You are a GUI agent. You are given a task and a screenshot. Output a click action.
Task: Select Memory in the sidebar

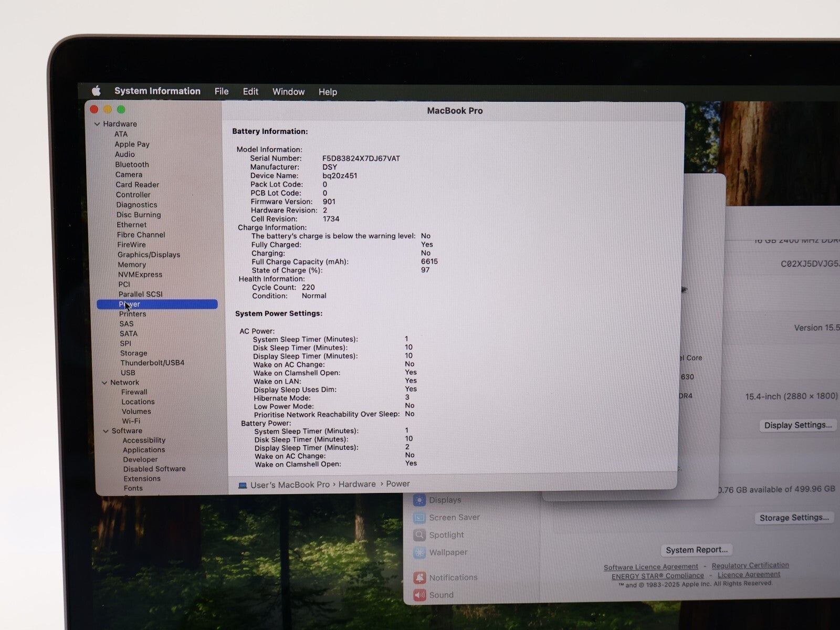click(132, 265)
